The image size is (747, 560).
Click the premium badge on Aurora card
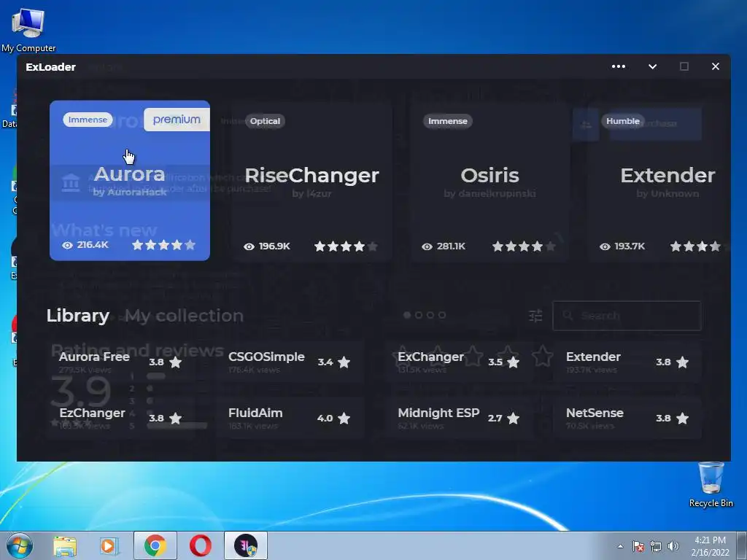tap(177, 120)
